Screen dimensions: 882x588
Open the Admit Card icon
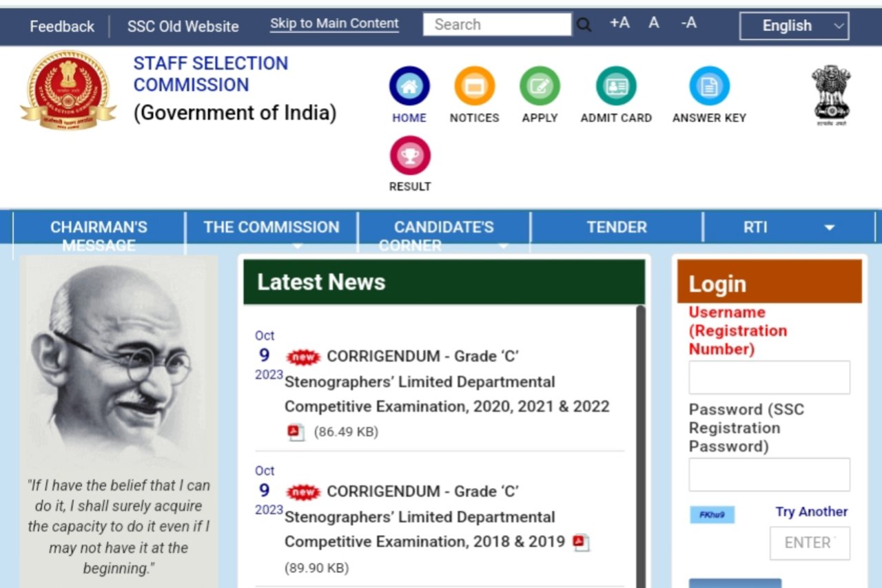click(616, 86)
